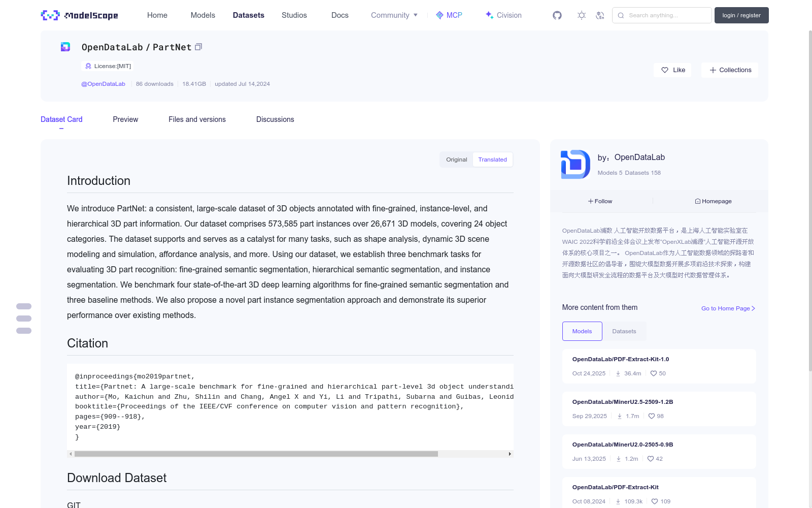
Task: Open the Studios nav item
Action: (x=294, y=15)
